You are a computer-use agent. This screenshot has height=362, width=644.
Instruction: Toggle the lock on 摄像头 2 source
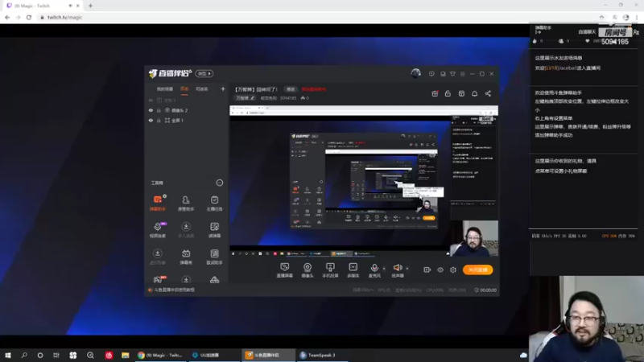click(159, 110)
